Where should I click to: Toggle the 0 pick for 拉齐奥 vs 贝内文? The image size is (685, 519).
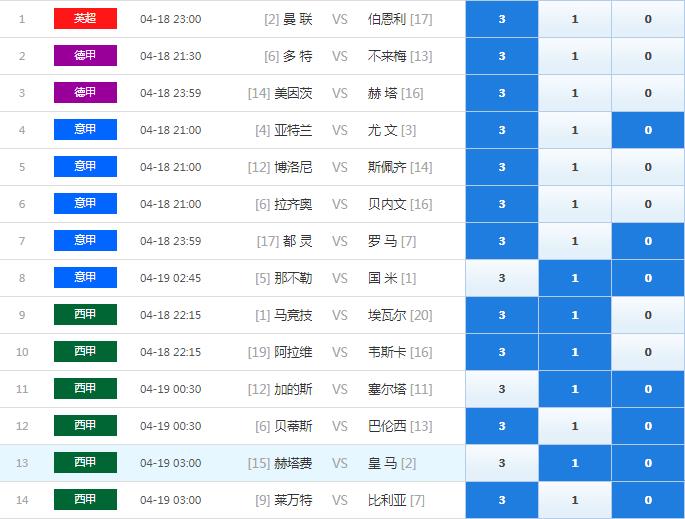(x=648, y=204)
